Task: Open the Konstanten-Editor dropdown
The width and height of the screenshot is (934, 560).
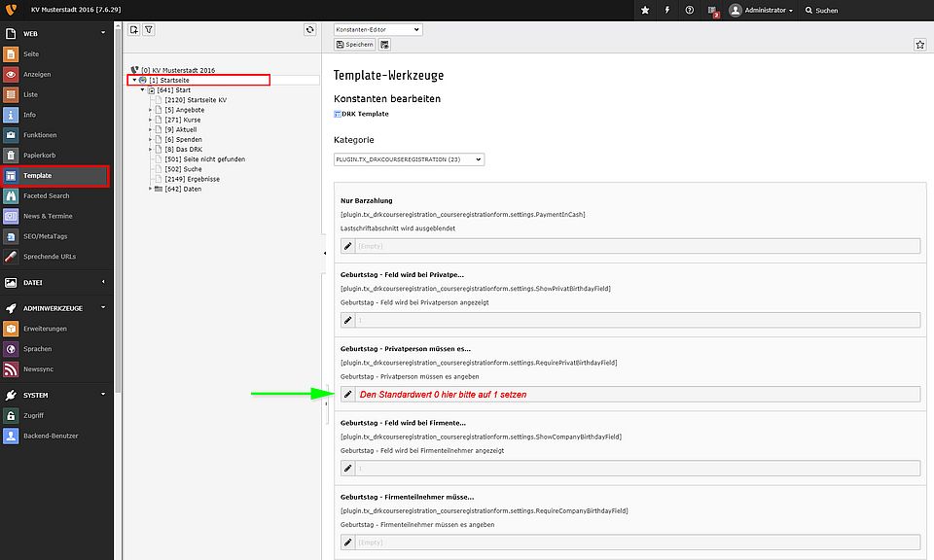Action: (377, 29)
